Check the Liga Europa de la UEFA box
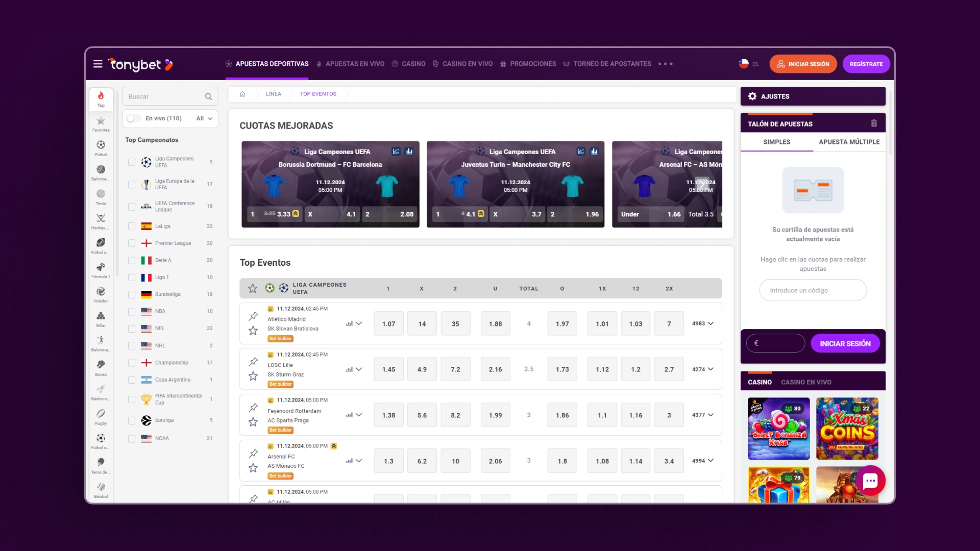The width and height of the screenshot is (980, 551). point(132,184)
